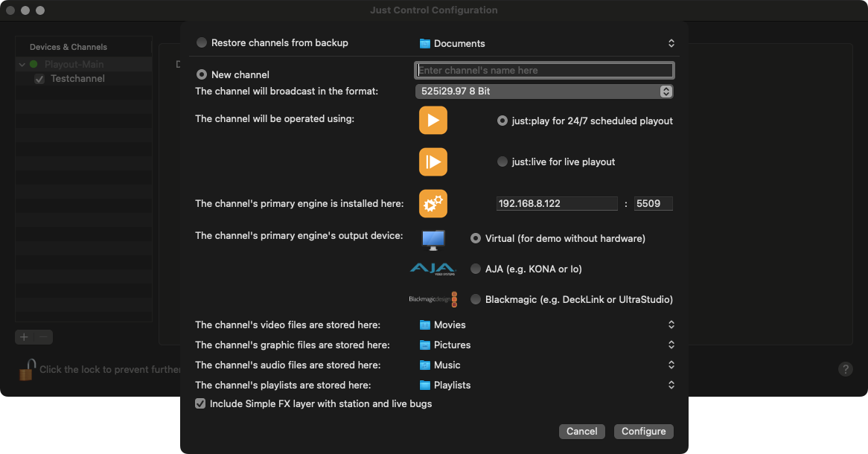Select AJA (e.g. KONA or Io) option
This screenshot has width=868, height=454.
tap(476, 269)
